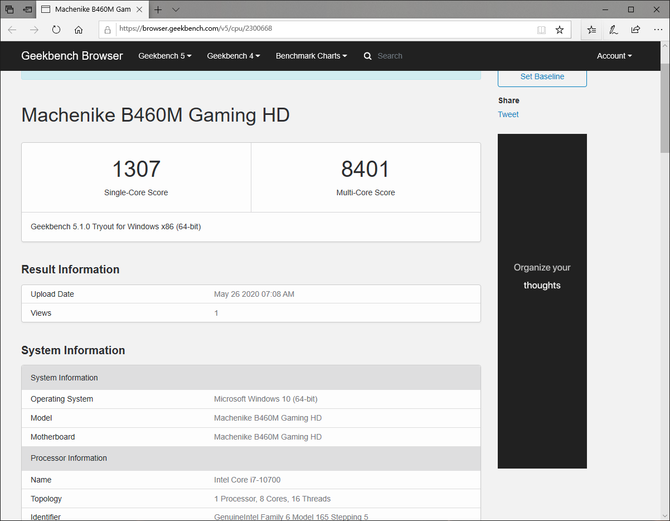Image resolution: width=670 pixels, height=521 pixels.
Task: Open browser Settings and more menu
Action: [656, 30]
